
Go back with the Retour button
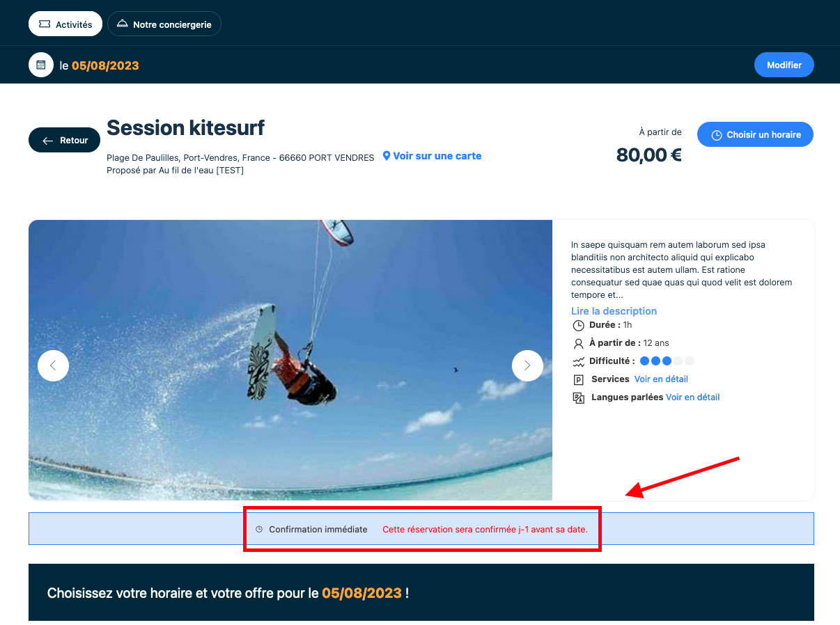(x=64, y=140)
